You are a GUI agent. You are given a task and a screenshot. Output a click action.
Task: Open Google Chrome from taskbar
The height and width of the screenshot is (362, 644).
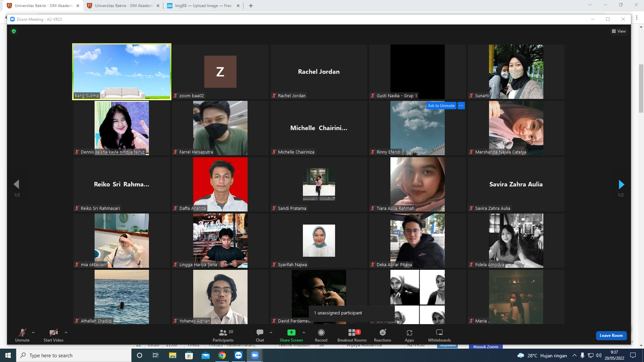pyautogui.click(x=222, y=355)
